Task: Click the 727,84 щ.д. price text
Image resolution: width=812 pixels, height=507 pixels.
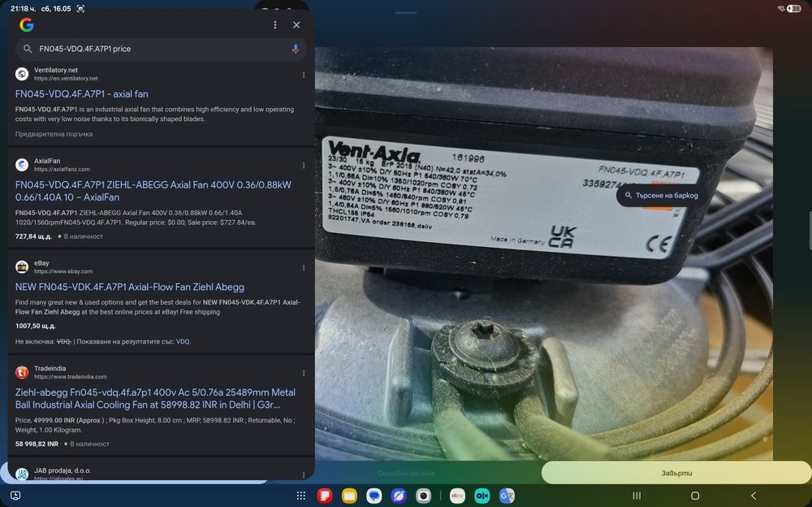Action: click(33, 236)
